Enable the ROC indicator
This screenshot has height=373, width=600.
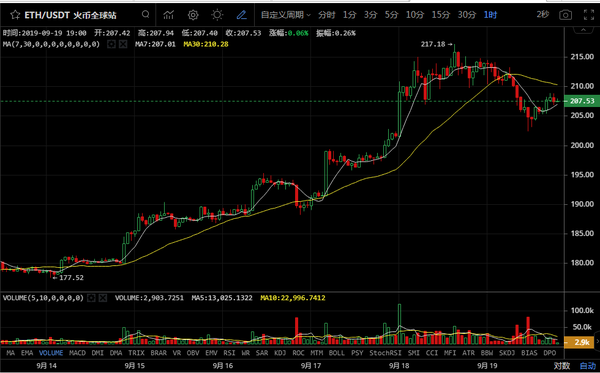click(298, 353)
